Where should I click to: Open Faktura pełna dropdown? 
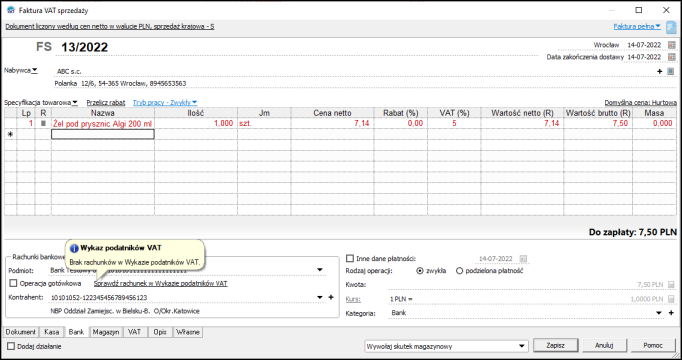(637, 27)
